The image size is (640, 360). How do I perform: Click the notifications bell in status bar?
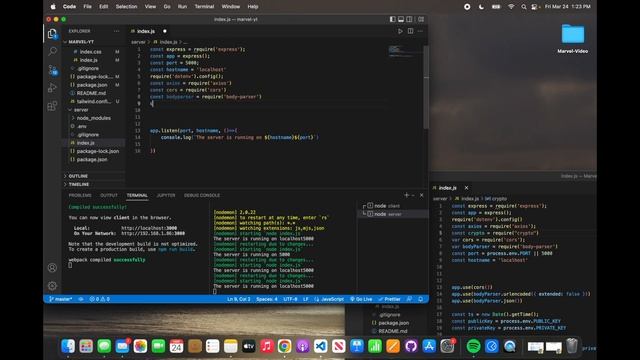pyautogui.click(x=420, y=299)
